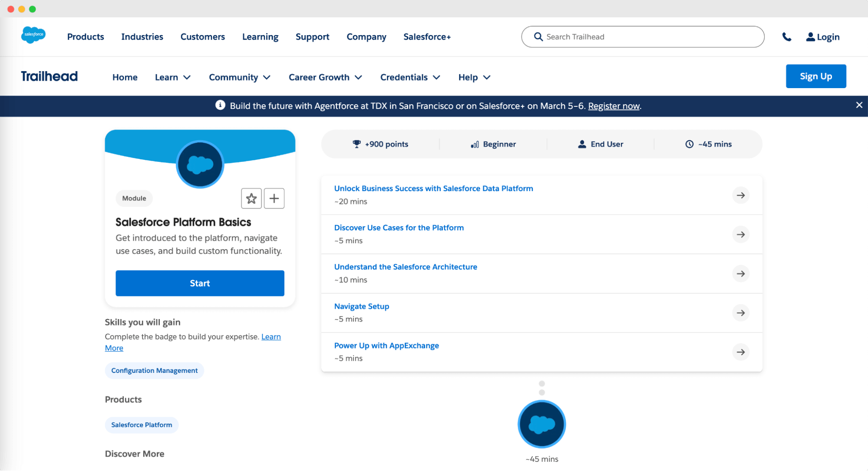The image size is (868, 471).
Task: Click the Trailhead logo
Action: pyautogui.click(x=49, y=76)
